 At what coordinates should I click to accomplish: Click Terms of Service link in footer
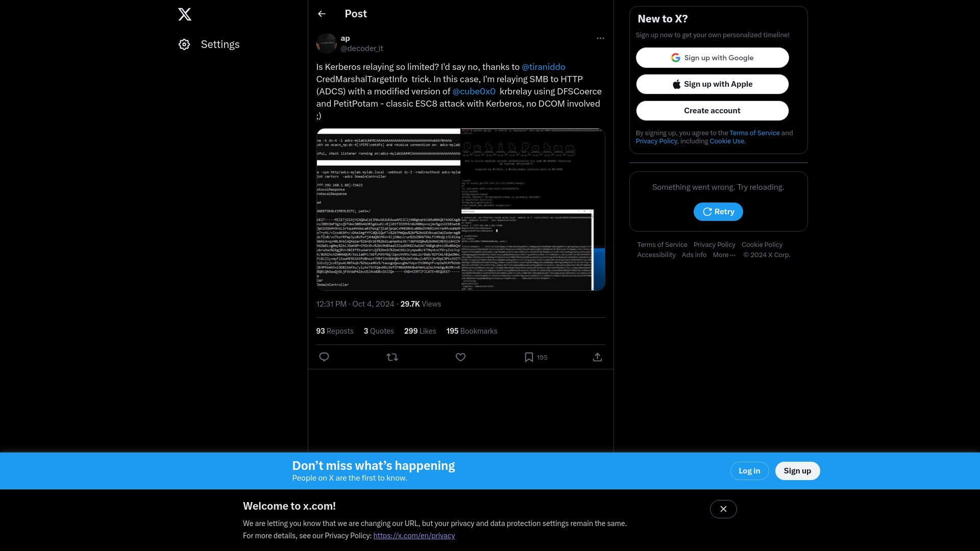661,244
